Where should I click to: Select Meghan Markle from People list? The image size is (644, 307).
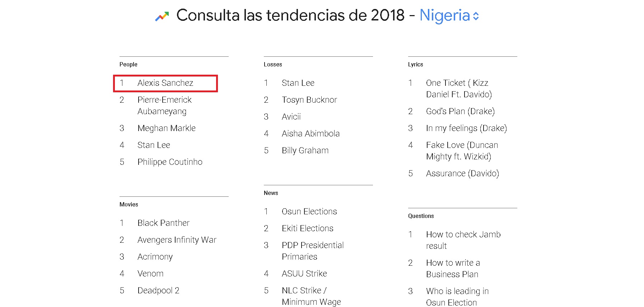(166, 128)
